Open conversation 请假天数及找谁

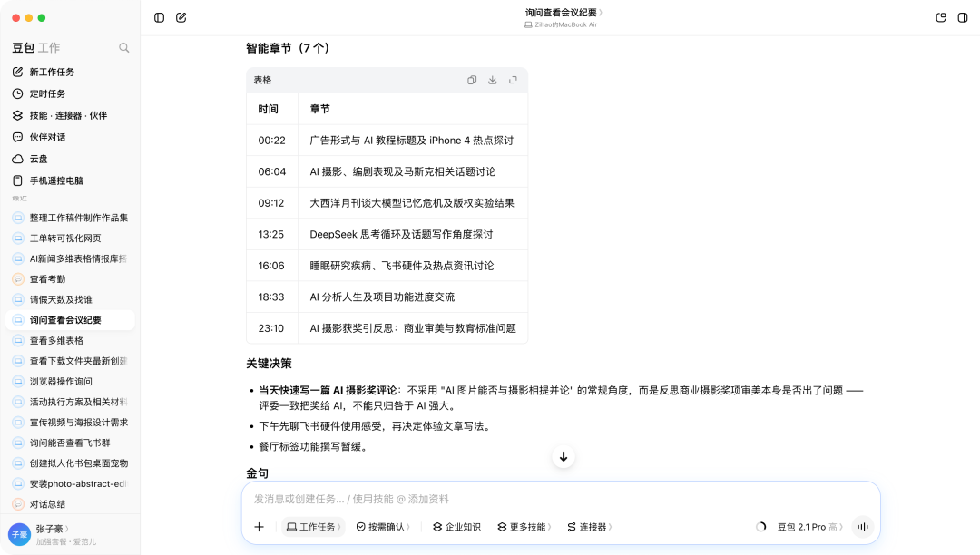tap(70, 299)
